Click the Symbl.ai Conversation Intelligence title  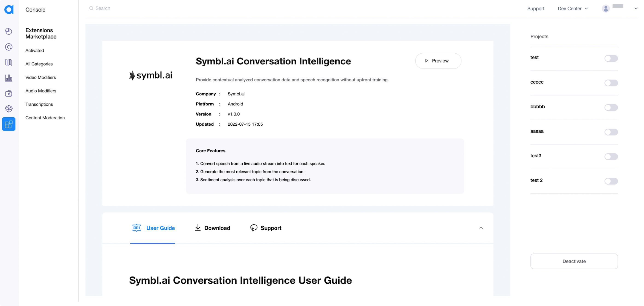click(273, 61)
